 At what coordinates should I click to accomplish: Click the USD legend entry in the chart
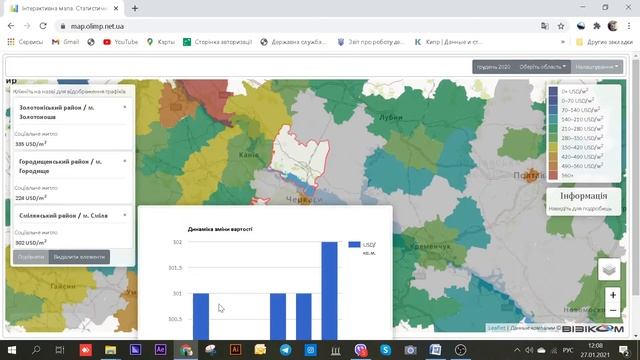[x=362, y=248]
